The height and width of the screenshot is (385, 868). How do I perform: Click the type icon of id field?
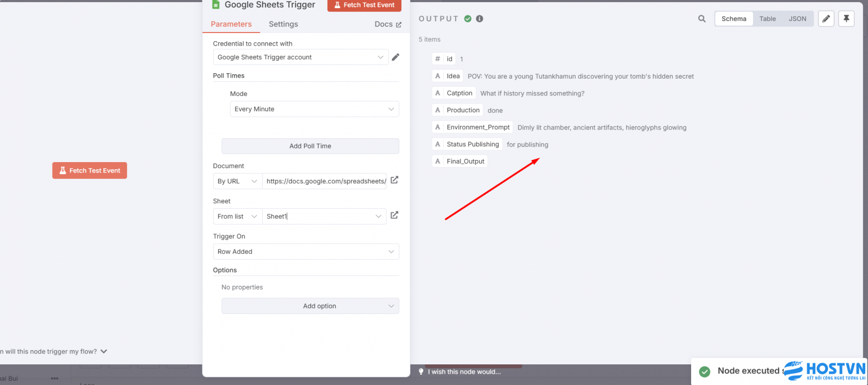click(438, 59)
